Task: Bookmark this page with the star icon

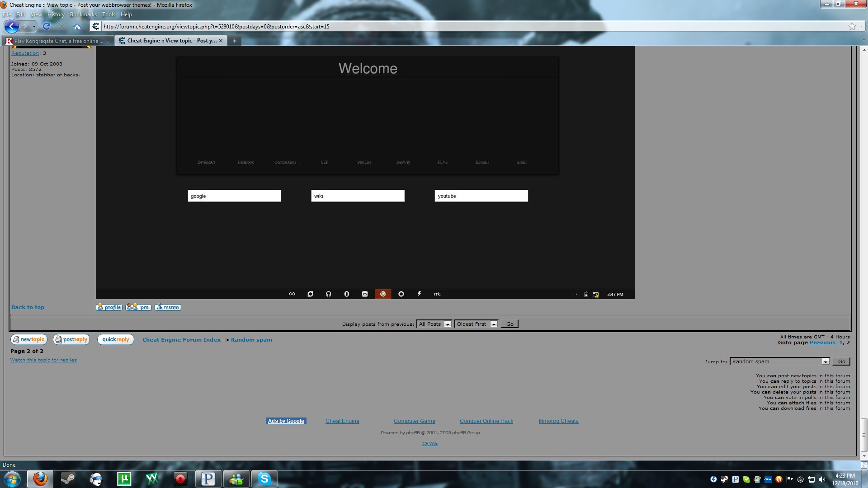Action: tap(852, 27)
